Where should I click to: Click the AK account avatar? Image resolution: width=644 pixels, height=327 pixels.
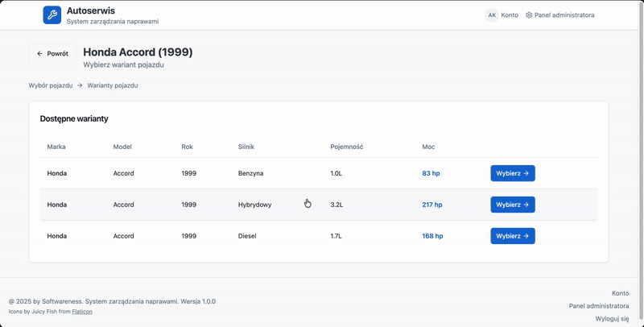(x=492, y=15)
